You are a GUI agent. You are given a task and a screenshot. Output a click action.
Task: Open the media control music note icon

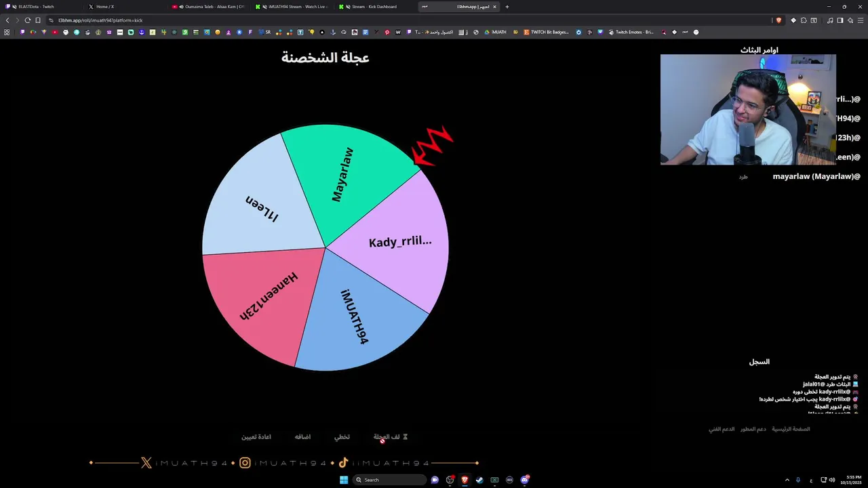click(x=830, y=20)
